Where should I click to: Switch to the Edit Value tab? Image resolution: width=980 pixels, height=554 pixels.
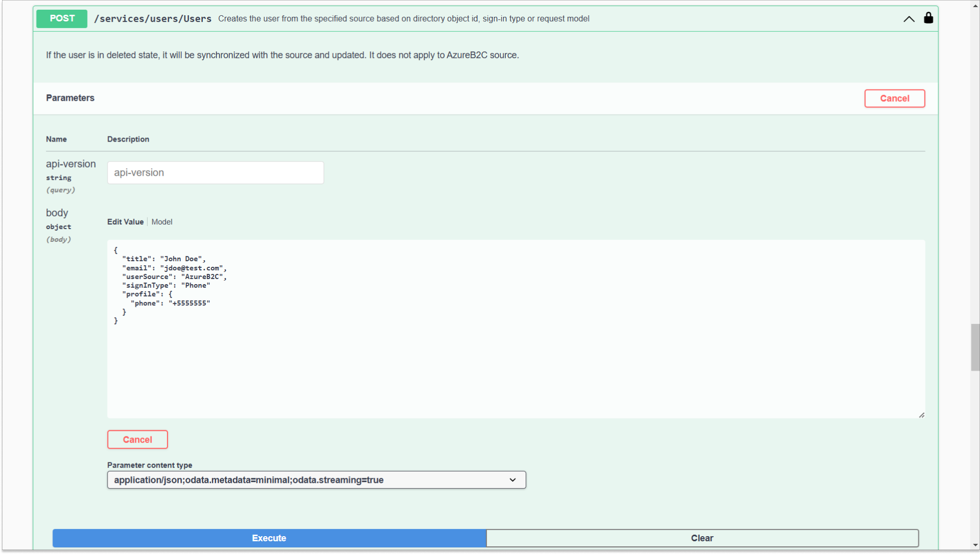(125, 222)
